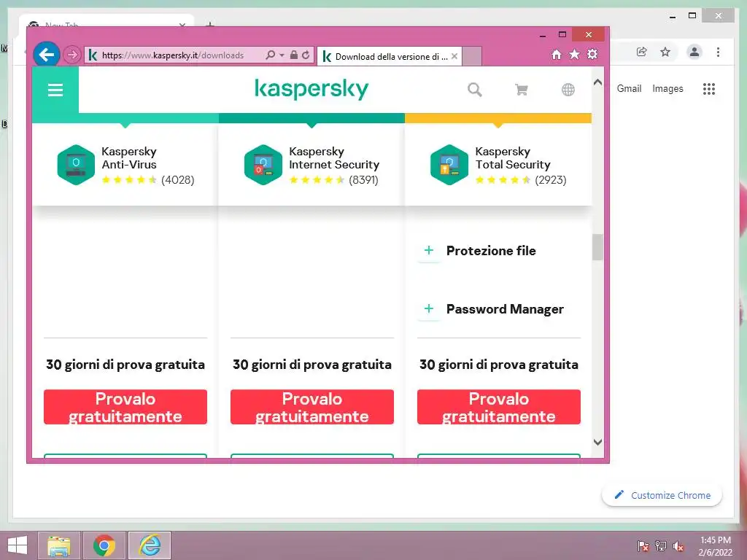Open Images link in Chrome window
747x560 pixels.
click(x=667, y=88)
